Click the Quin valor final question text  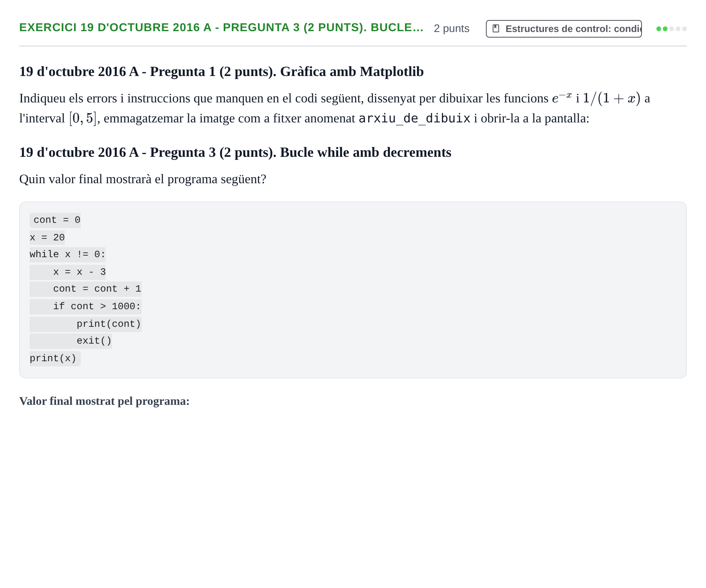pyautogui.click(x=143, y=179)
